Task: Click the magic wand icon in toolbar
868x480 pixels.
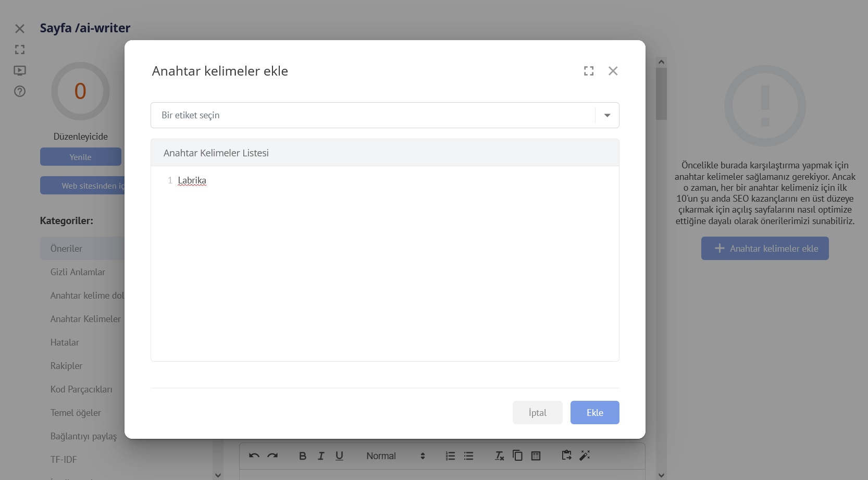Action: coord(585,456)
